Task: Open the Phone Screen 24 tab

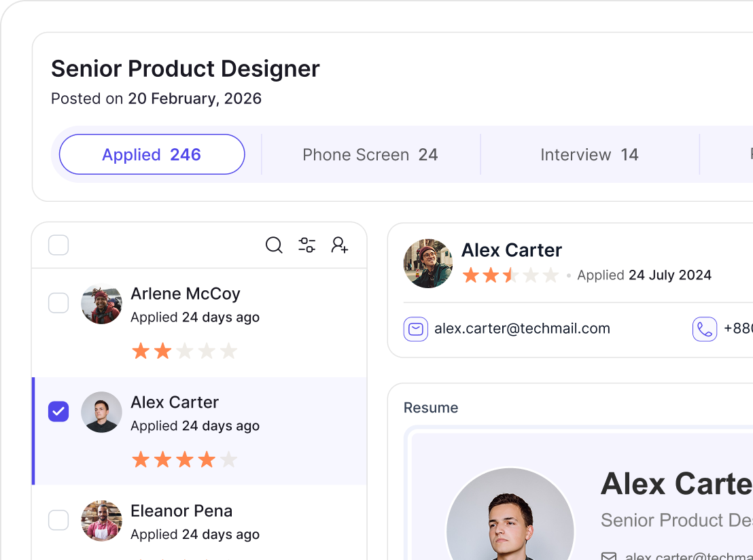Action: tap(370, 155)
